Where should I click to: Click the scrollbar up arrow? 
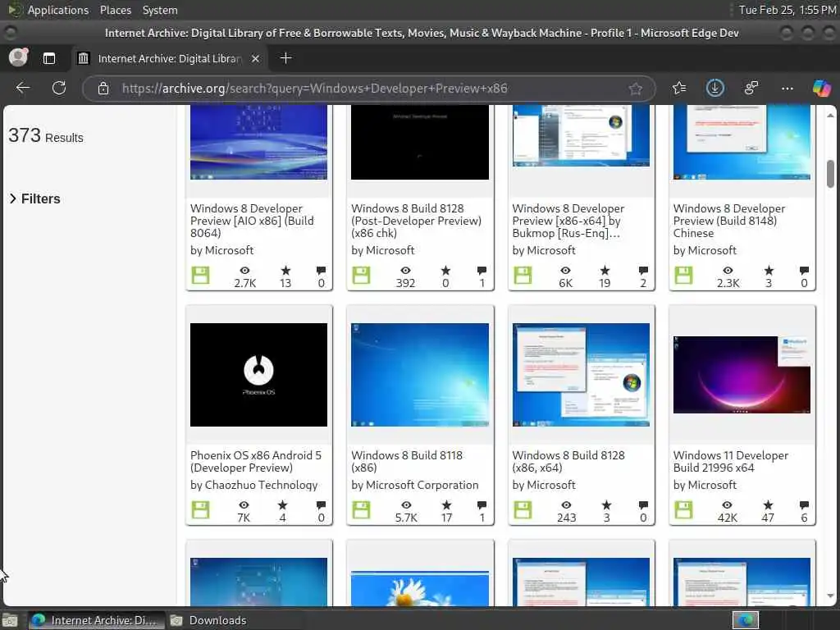830,115
